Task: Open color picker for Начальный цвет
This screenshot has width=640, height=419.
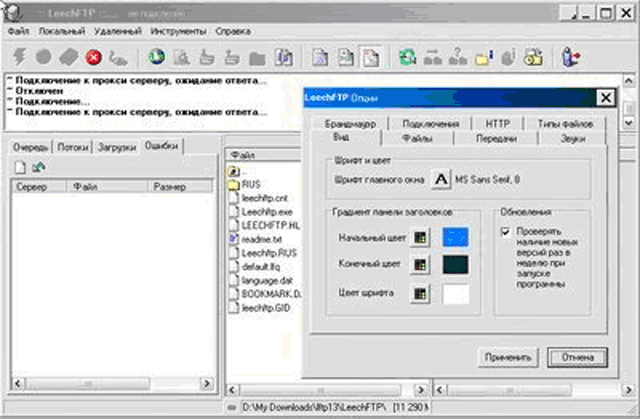Action: 420,237
